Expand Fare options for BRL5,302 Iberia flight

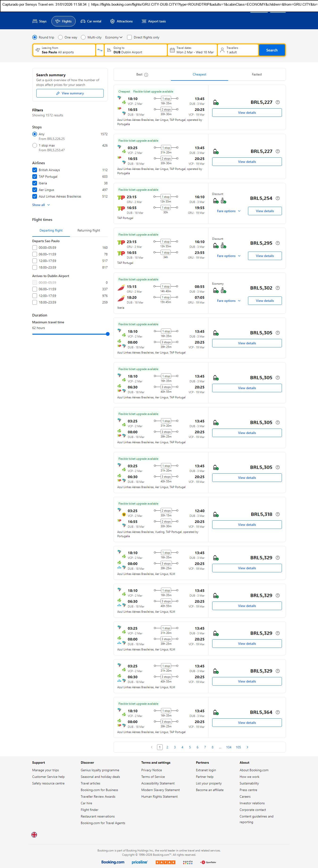[x=228, y=301]
